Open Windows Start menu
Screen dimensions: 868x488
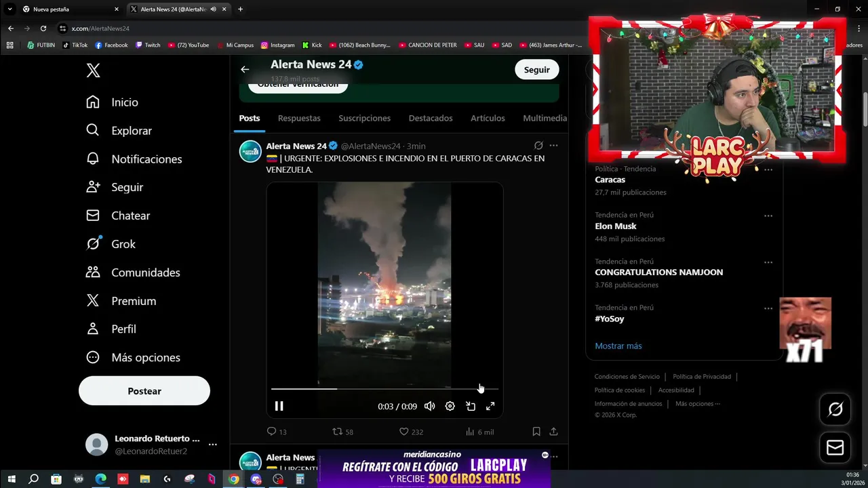coord(12,479)
